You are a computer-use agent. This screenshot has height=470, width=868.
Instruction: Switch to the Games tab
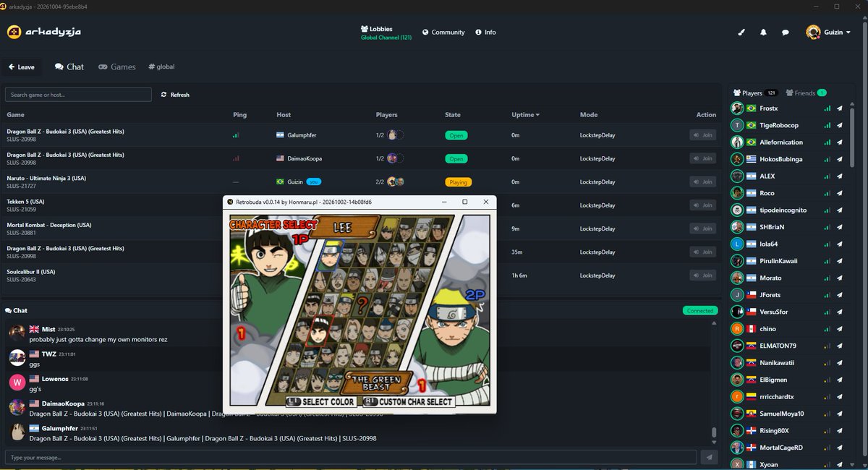click(117, 67)
